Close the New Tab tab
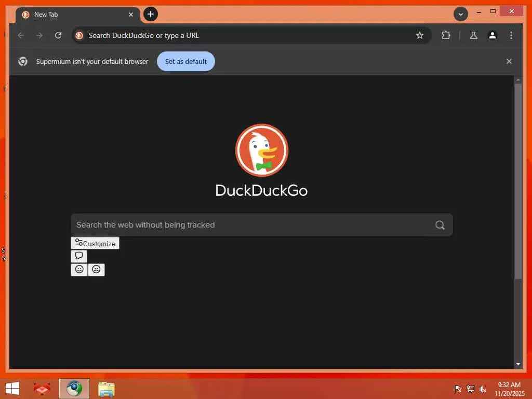Screen dimensions: 532x399 tap(131, 15)
